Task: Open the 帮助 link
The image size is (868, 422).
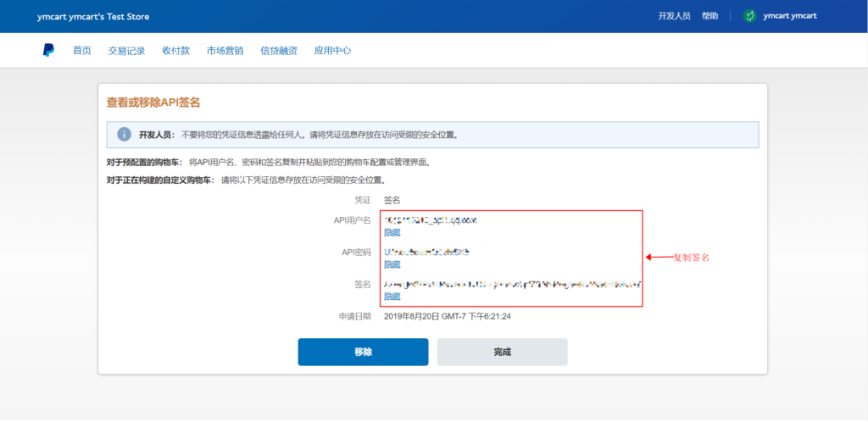Action: (709, 16)
